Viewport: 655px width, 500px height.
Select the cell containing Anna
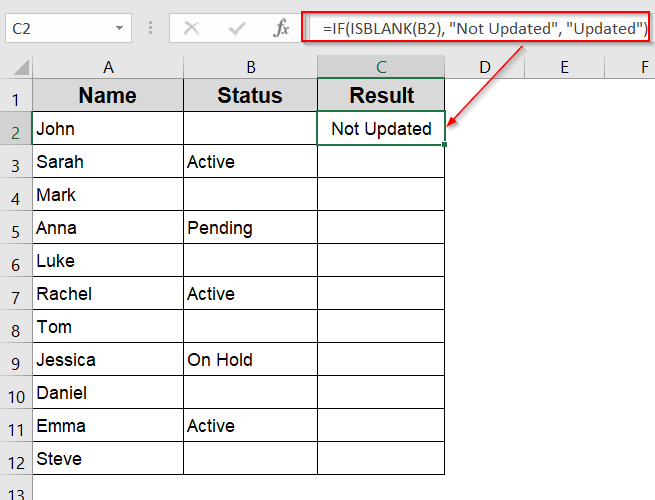pos(108,227)
